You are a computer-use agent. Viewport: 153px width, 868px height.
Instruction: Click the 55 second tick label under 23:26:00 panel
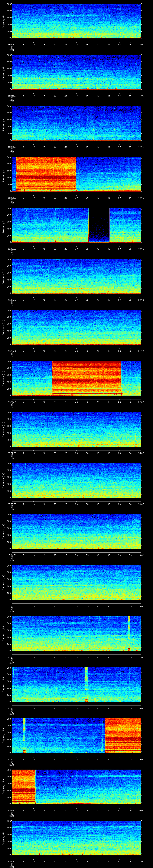pyautogui.click(x=130, y=657)
